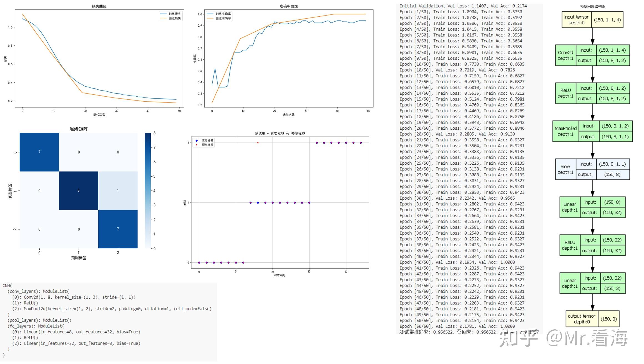The image size is (644, 364).
Task: Click the view layer block
Action: 565,169
